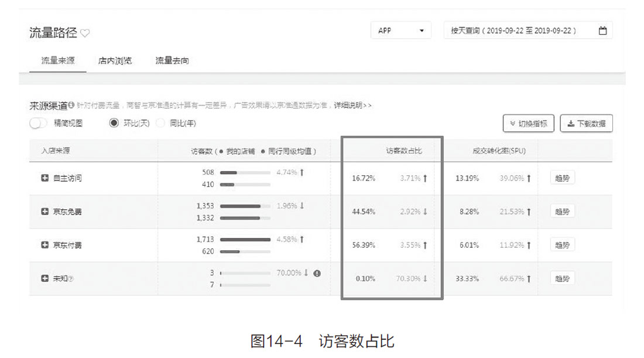
Task: Switch to the 流量去向 tab
Action: pyautogui.click(x=172, y=60)
